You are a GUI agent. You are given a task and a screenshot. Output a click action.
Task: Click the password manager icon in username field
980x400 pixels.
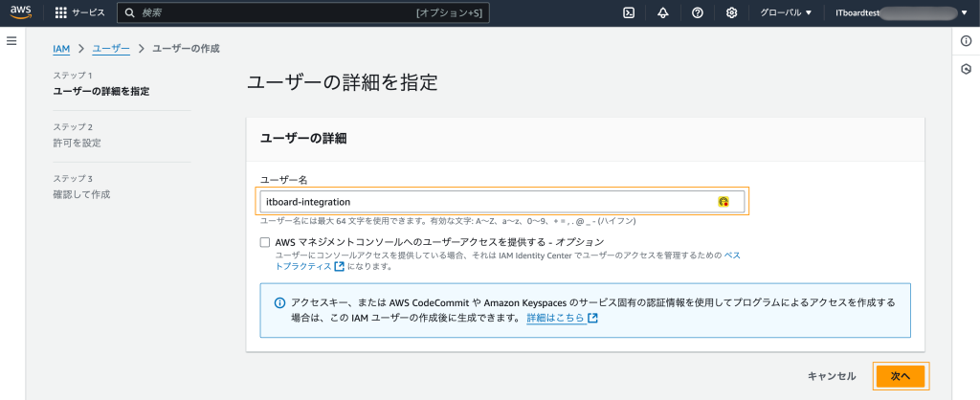point(724,202)
